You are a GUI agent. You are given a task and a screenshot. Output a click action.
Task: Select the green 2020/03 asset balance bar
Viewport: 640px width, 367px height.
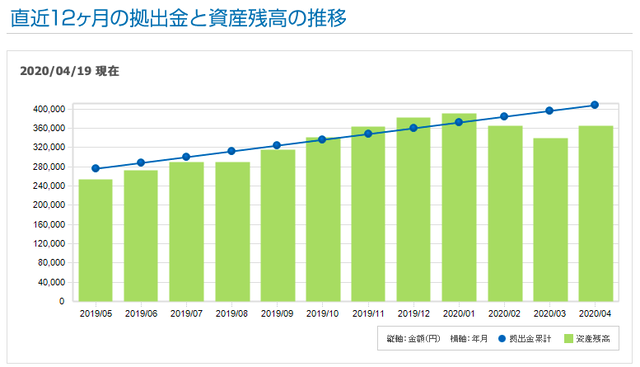coord(551,220)
